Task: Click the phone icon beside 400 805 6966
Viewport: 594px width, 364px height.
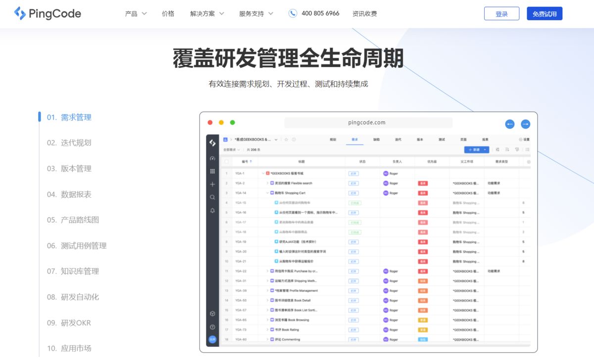Action: pyautogui.click(x=293, y=13)
